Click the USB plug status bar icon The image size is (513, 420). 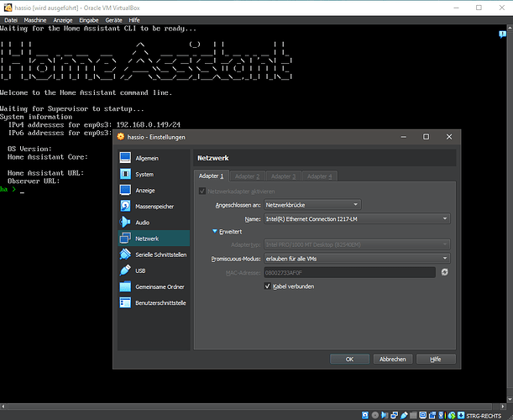click(404, 416)
